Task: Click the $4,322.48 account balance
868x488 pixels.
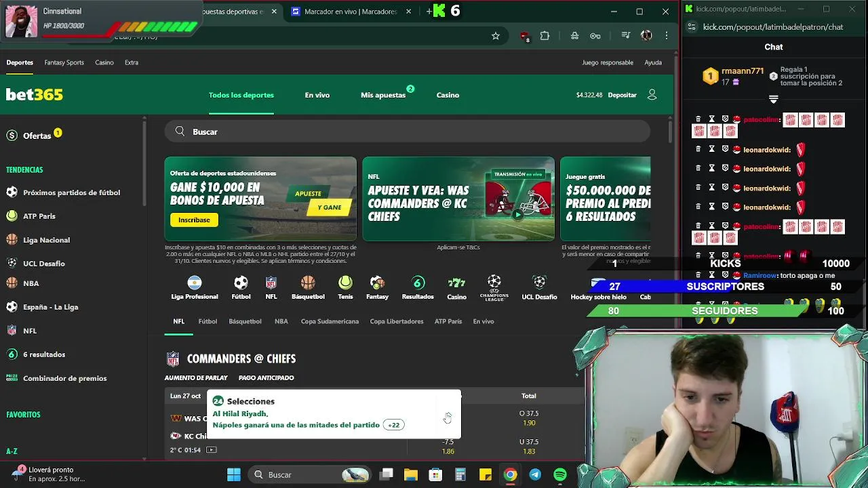Action: click(589, 95)
